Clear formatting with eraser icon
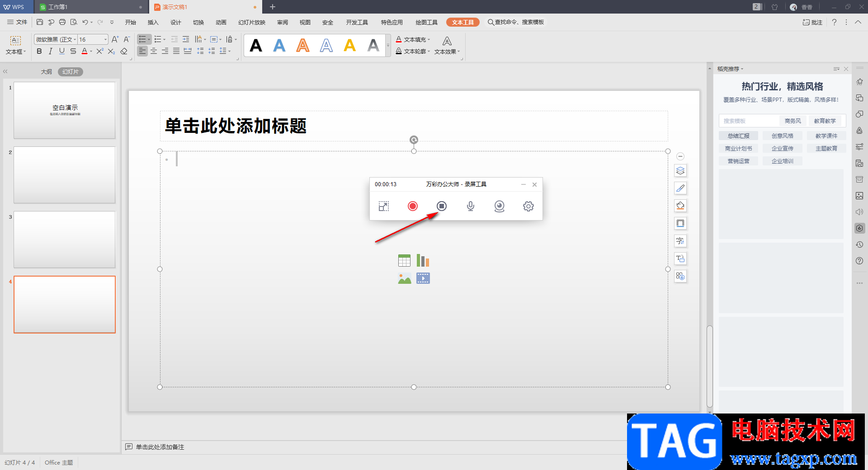Screen dimensions: 868x470 click(x=123, y=51)
